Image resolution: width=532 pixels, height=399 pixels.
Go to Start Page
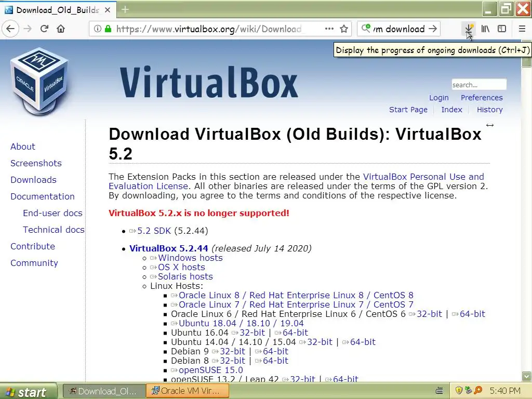pyautogui.click(x=408, y=110)
